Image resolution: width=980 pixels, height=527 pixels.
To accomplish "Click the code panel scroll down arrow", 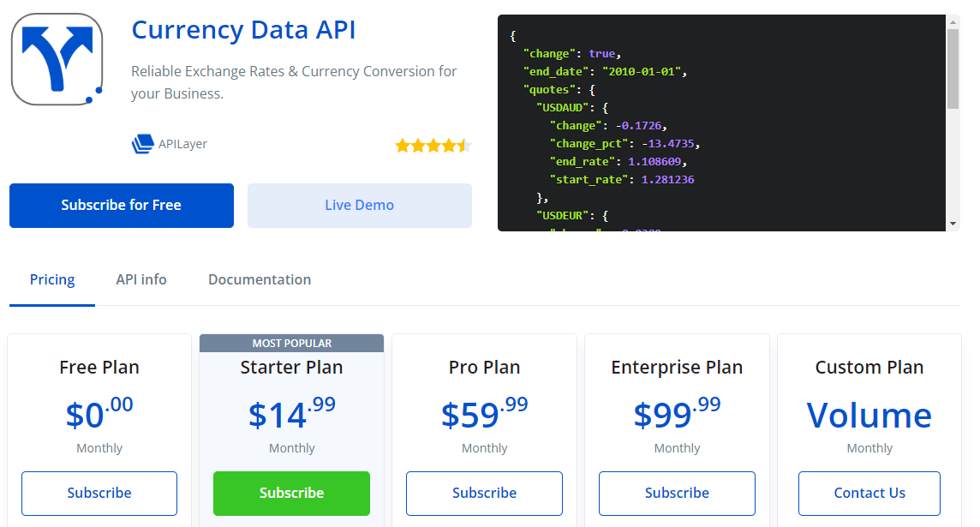I will (953, 223).
